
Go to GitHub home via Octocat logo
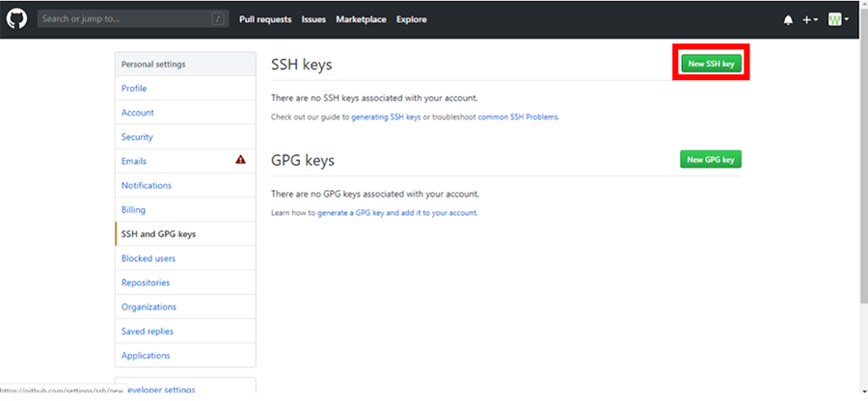point(16,19)
